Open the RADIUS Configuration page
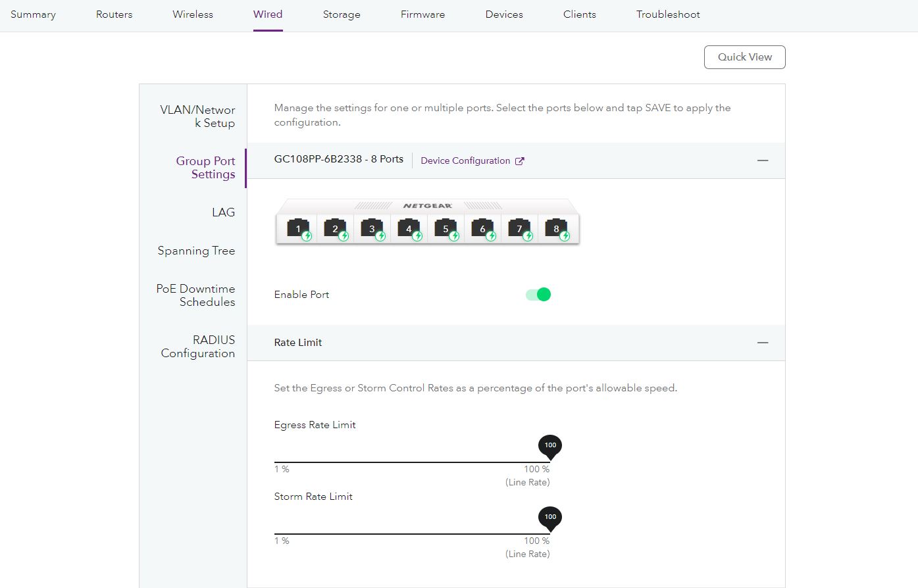The image size is (918, 588). click(198, 347)
